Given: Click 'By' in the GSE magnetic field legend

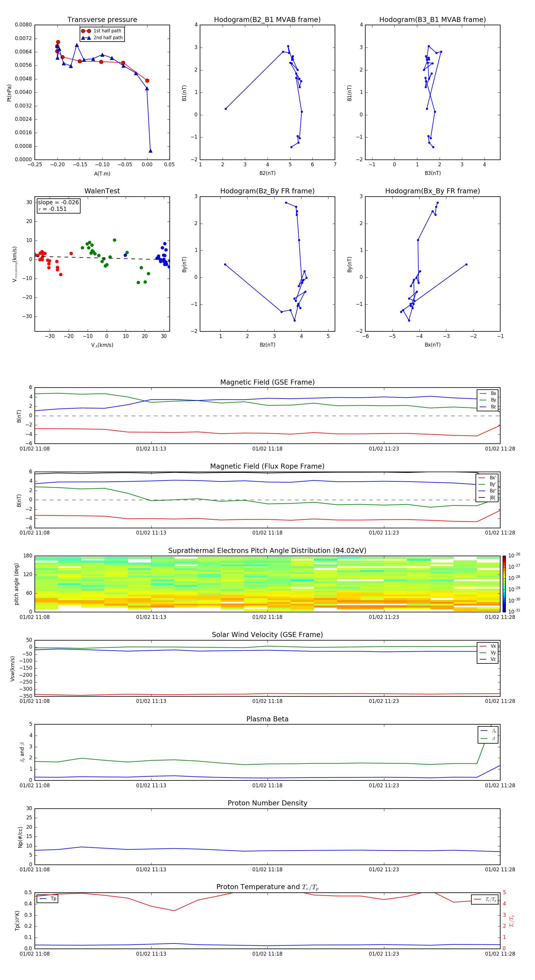Looking at the screenshot, I should 493,400.
